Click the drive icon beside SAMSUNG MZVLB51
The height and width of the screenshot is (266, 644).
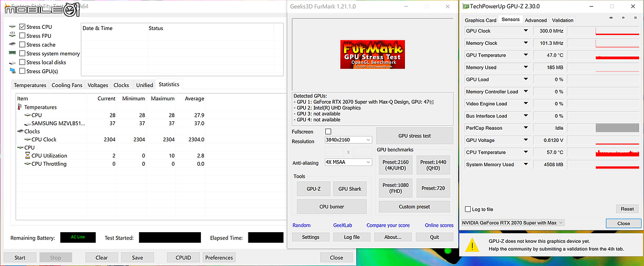[28, 124]
